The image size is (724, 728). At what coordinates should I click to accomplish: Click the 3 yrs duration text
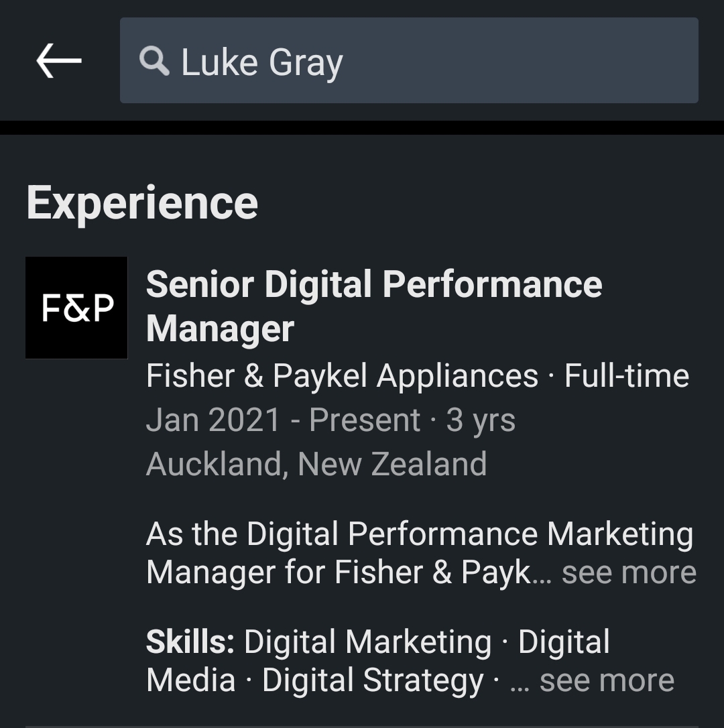point(481,420)
